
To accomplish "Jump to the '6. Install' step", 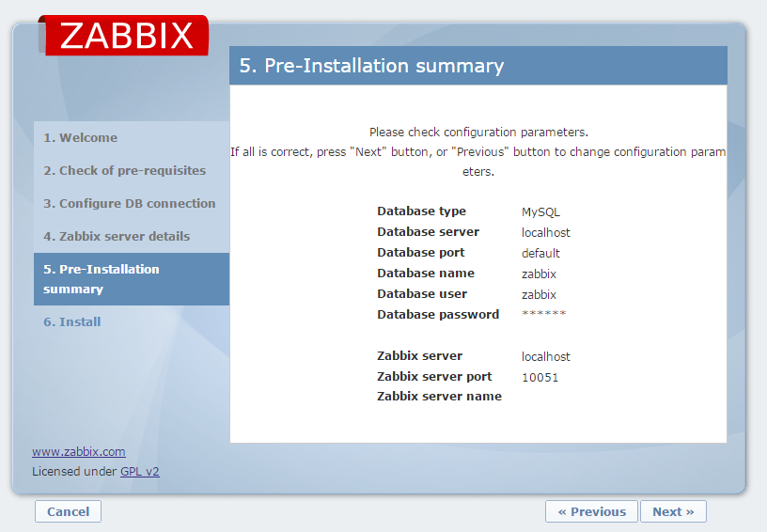I will click(x=71, y=321).
